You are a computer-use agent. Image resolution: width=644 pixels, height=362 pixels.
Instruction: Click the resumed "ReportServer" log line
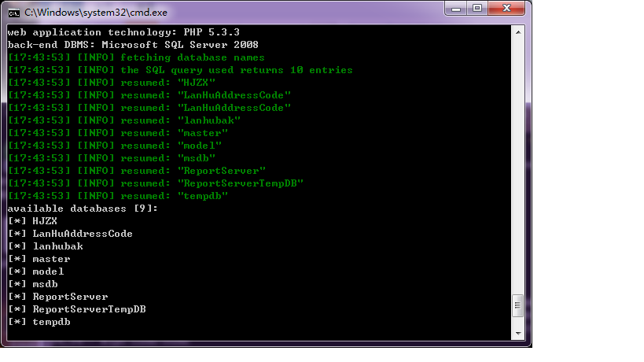137,171
